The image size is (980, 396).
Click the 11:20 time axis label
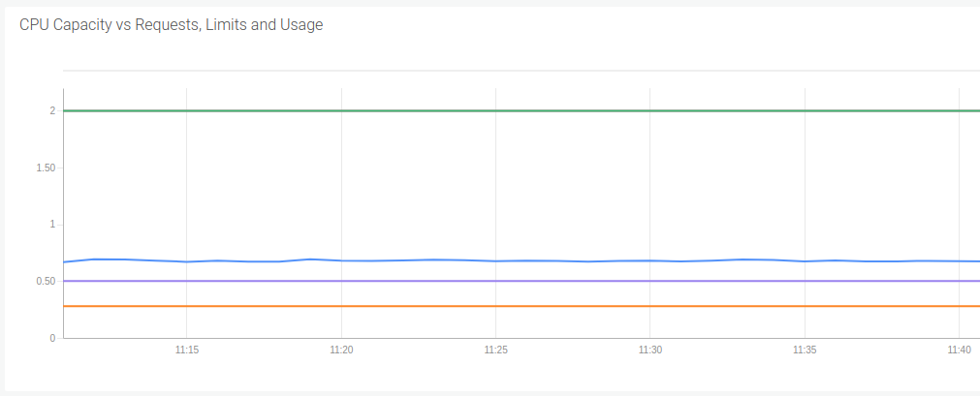tap(341, 350)
